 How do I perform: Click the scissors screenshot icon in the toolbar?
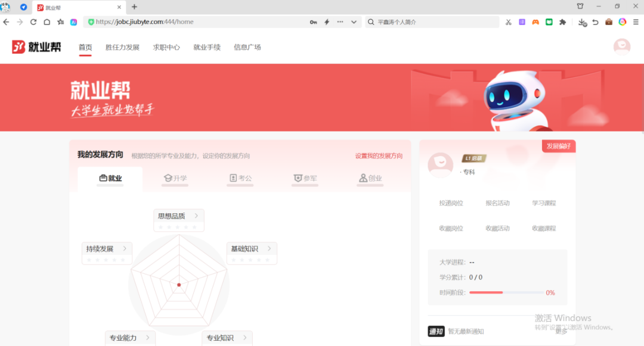[x=509, y=22]
